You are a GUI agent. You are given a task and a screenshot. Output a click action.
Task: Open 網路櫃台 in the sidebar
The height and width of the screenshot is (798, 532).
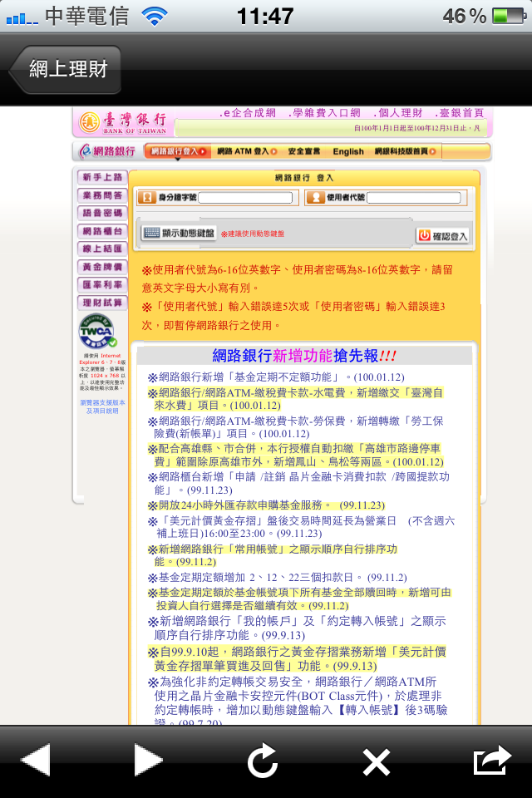[x=102, y=231]
